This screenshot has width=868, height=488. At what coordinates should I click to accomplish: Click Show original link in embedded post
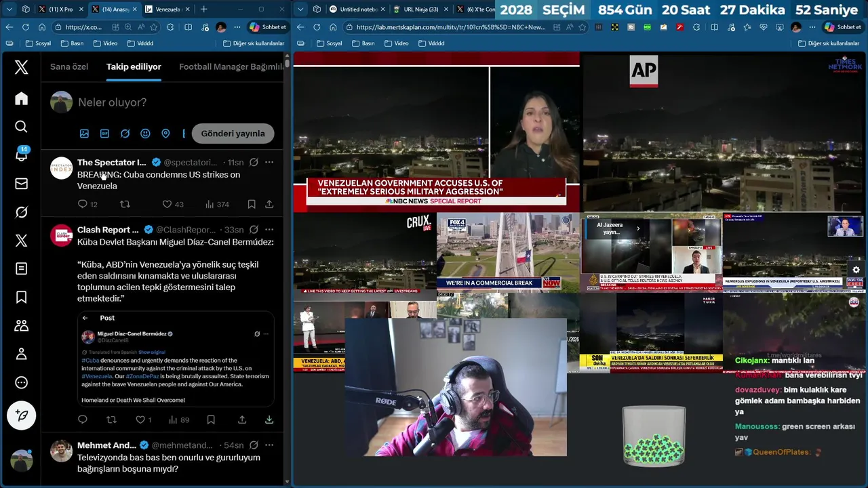tap(152, 352)
